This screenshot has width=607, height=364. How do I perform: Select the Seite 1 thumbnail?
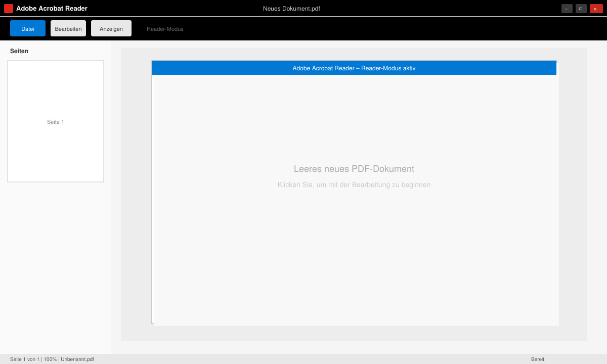click(56, 121)
